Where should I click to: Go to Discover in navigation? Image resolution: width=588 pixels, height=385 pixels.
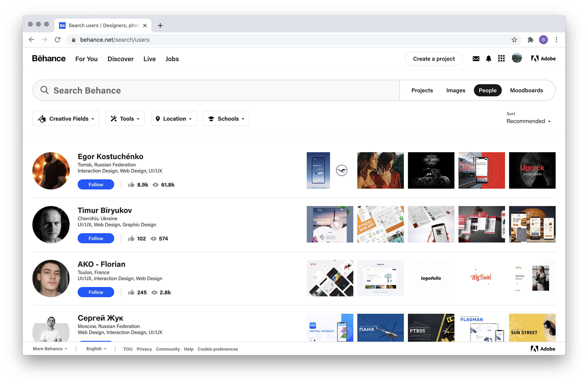[x=121, y=59]
